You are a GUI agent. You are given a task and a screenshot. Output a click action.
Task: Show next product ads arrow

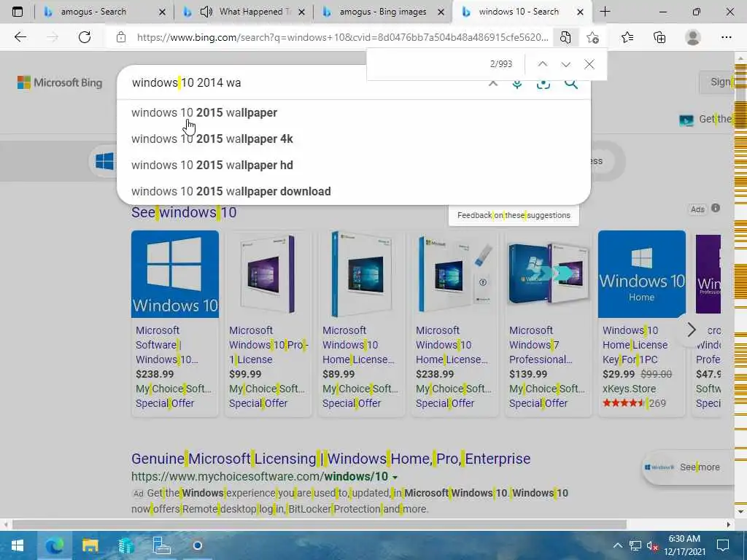(692, 329)
